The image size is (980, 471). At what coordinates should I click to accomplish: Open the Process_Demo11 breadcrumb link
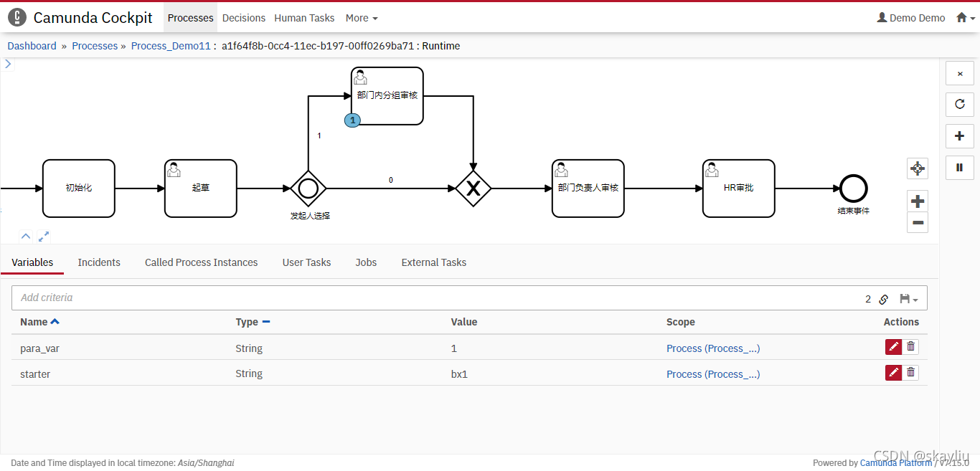(171, 46)
